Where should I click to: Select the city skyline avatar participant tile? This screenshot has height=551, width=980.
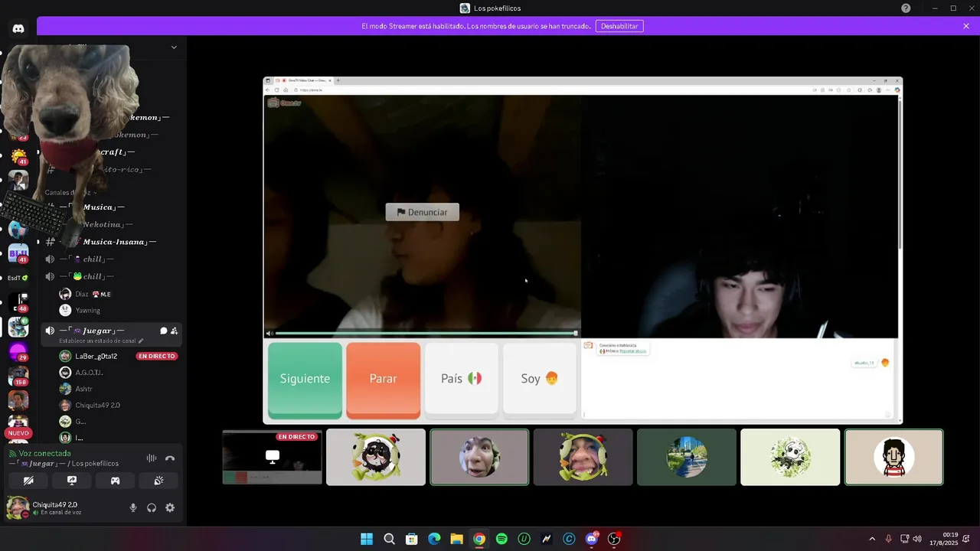pyautogui.click(x=687, y=457)
